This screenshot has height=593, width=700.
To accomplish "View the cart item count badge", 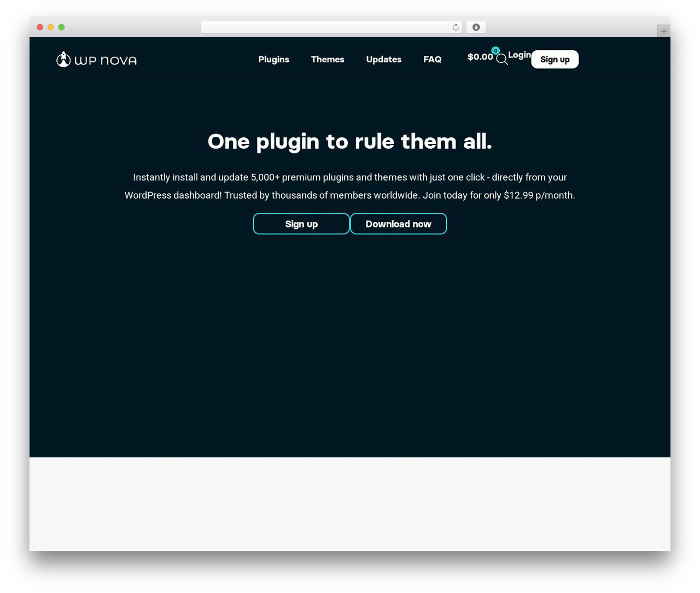I will pyautogui.click(x=495, y=51).
